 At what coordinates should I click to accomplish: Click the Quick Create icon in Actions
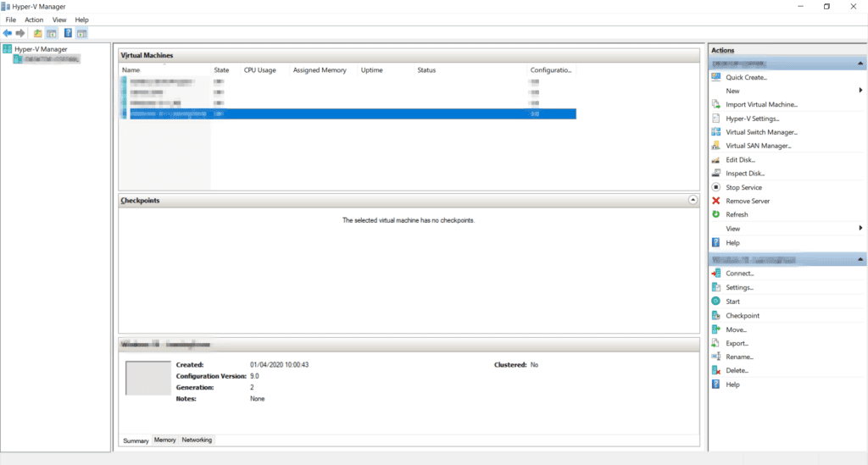pyautogui.click(x=715, y=77)
